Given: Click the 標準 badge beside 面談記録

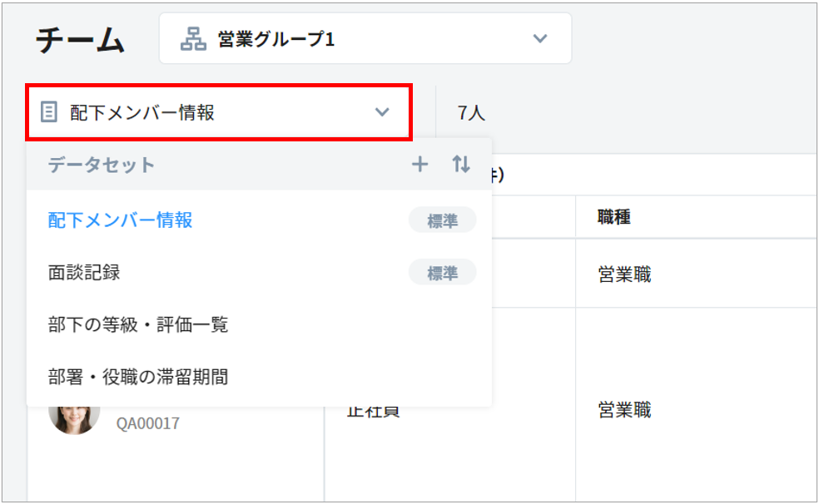Looking at the screenshot, I should (x=442, y=273).
